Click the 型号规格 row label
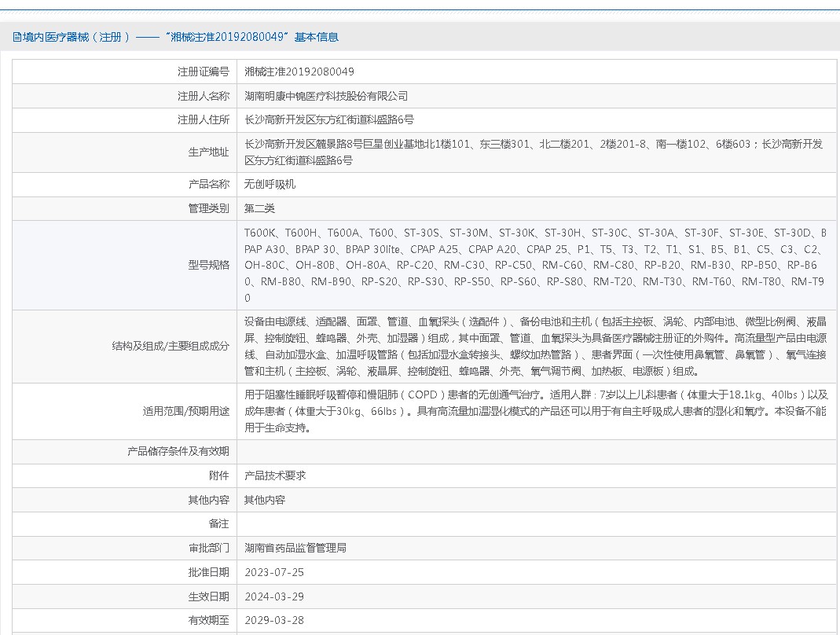Image resolution: width=840 pixels, height=635 pixels. pyautogui.click(x=208, y=265)
